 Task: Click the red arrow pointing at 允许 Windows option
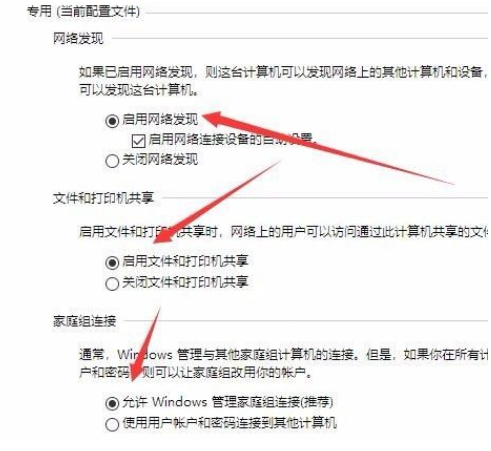point(145,345)
